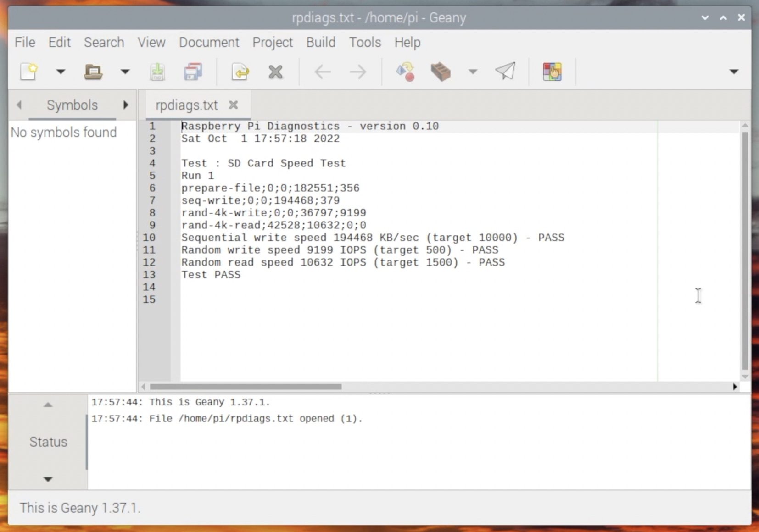Image resolution: width=759 pixels, height=532 pixels.
Task: Click the horizontal scrollbar of the editor
Action: (246, 387)
